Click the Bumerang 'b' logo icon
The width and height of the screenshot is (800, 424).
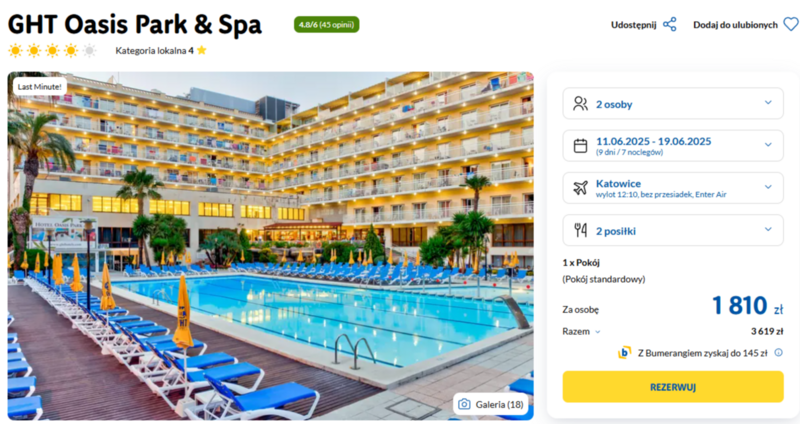coord(624,353)
